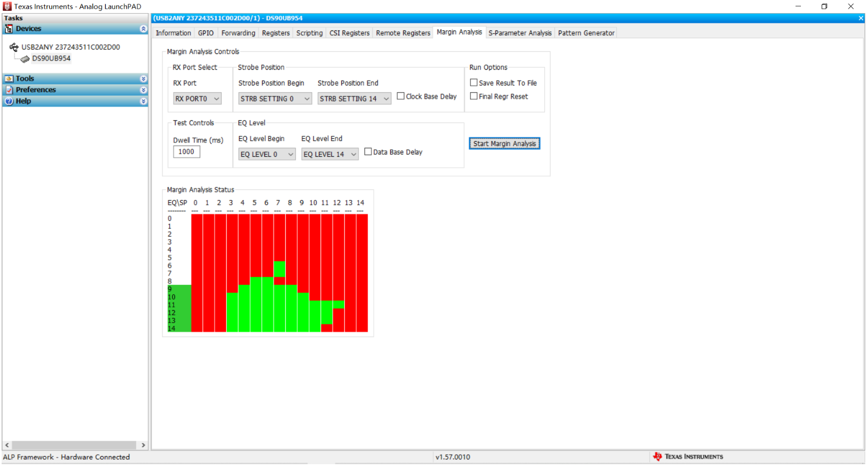Open the EQ Level End dropdown
This screenshot has width=868, height=468.
pos(330,154)
